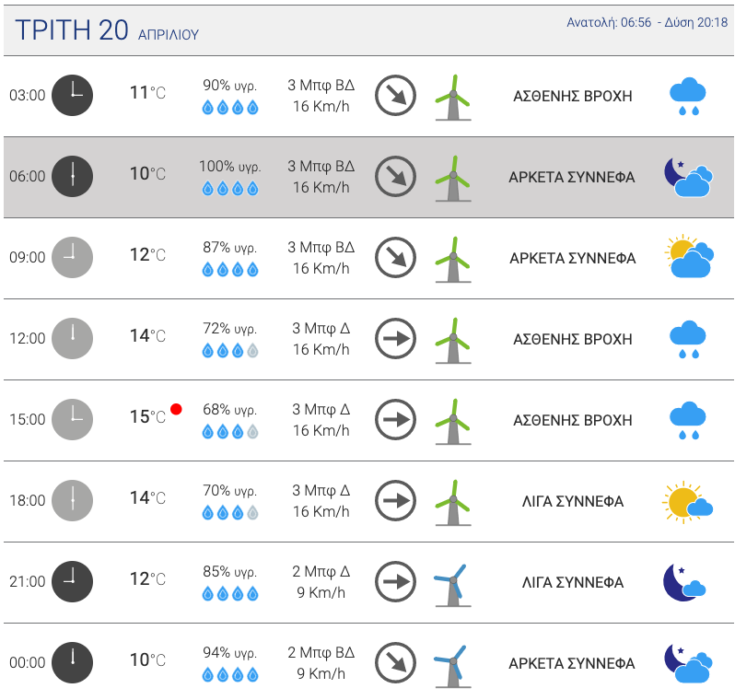Click the wind direction arrow at 12:00
Screen dimensions: 735x700
(396, 339)
